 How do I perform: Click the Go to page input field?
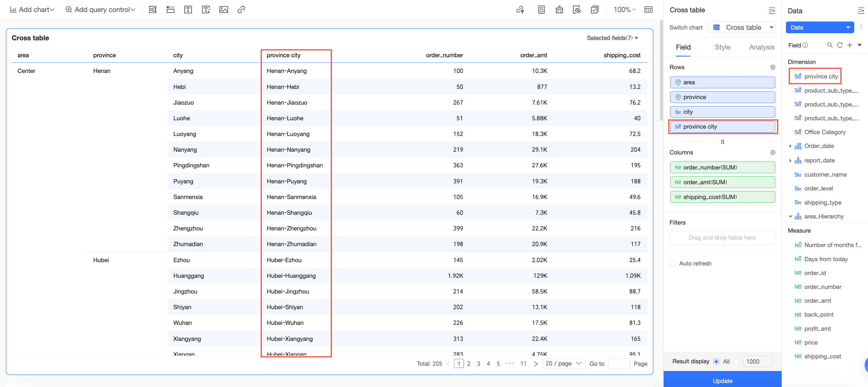coord(619,364)
